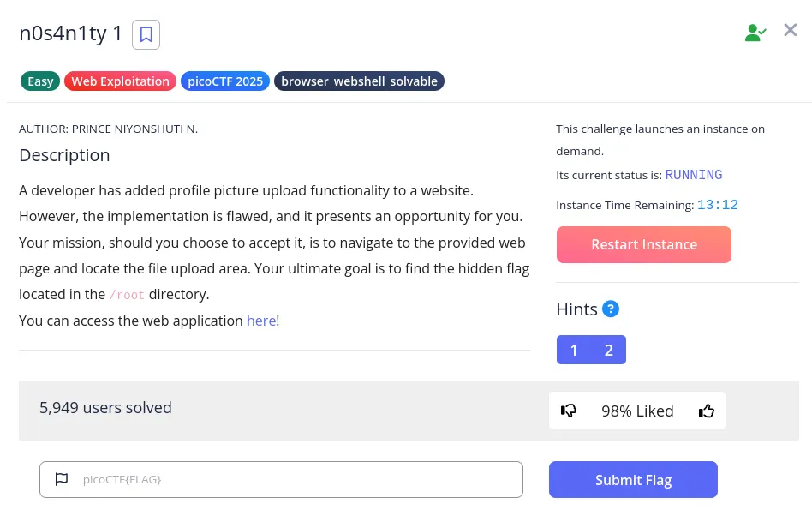The image size is (812, 510).
Task: Filter by the Easy difficulty tag
Action: (x=40, y=81)
